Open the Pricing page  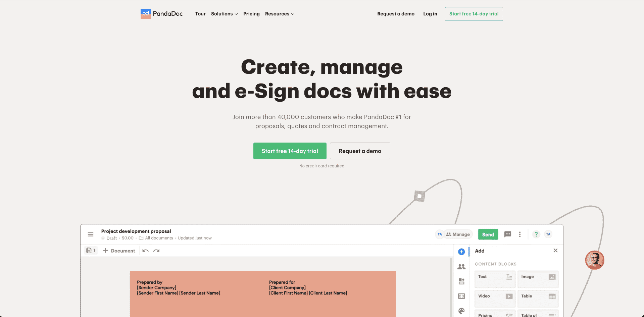[x=251, y=14]
